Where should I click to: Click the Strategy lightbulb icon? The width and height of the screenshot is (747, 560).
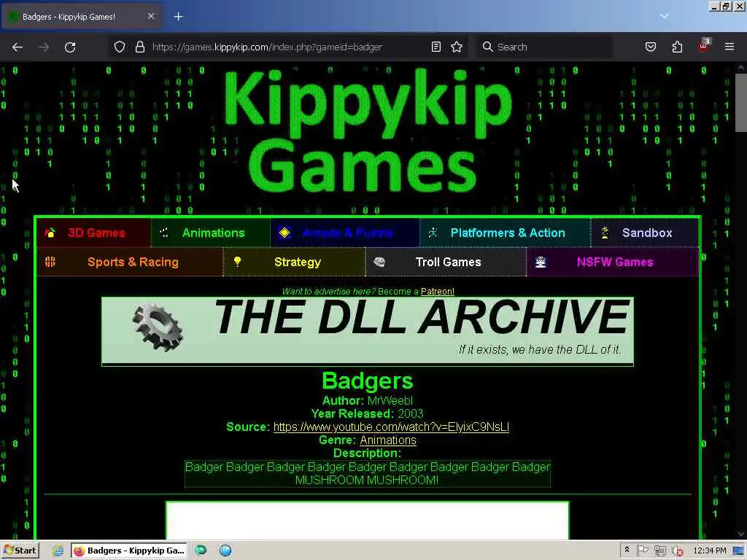pyautogui.click(x=237, y=262)
